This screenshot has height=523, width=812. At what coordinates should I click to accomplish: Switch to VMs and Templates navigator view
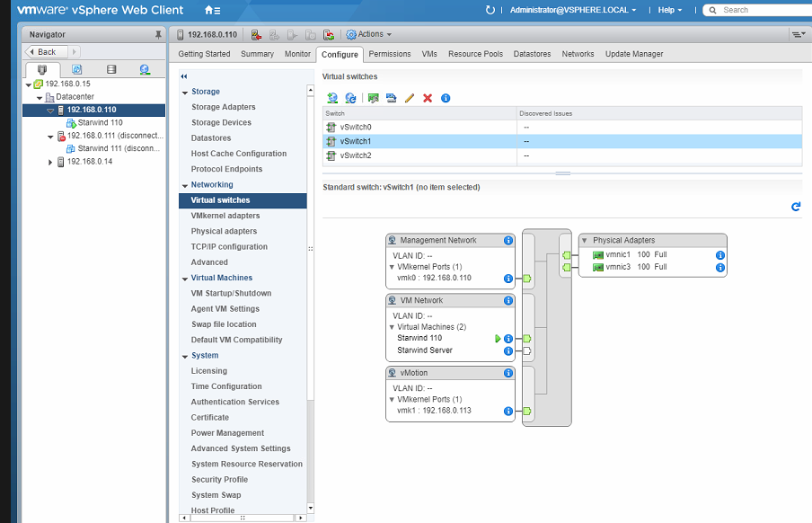(x=76, y=69)
